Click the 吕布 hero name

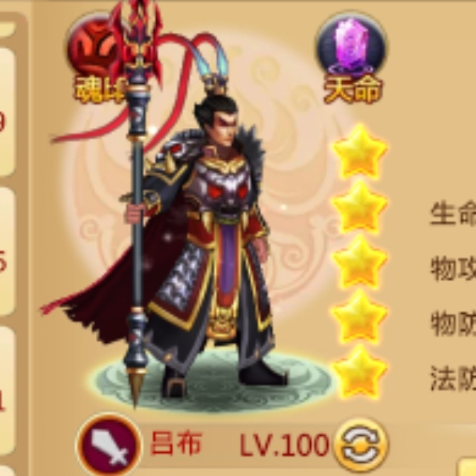click(176, 444)
